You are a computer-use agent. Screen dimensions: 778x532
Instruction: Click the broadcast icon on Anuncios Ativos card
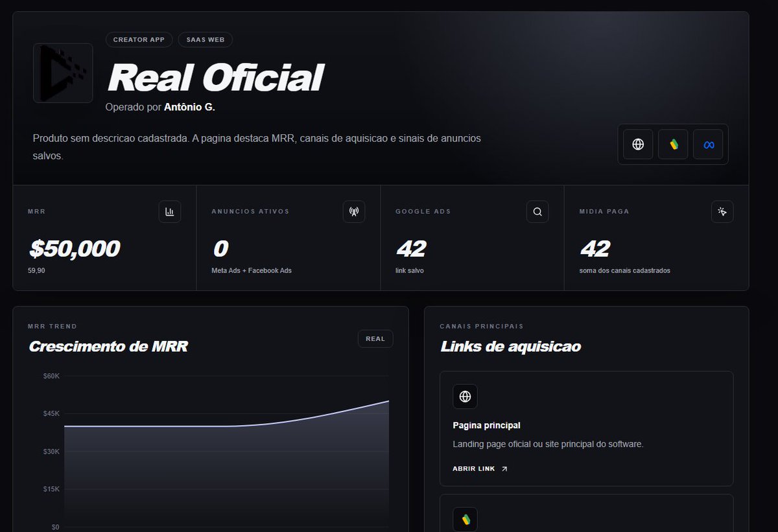[354, 212]
